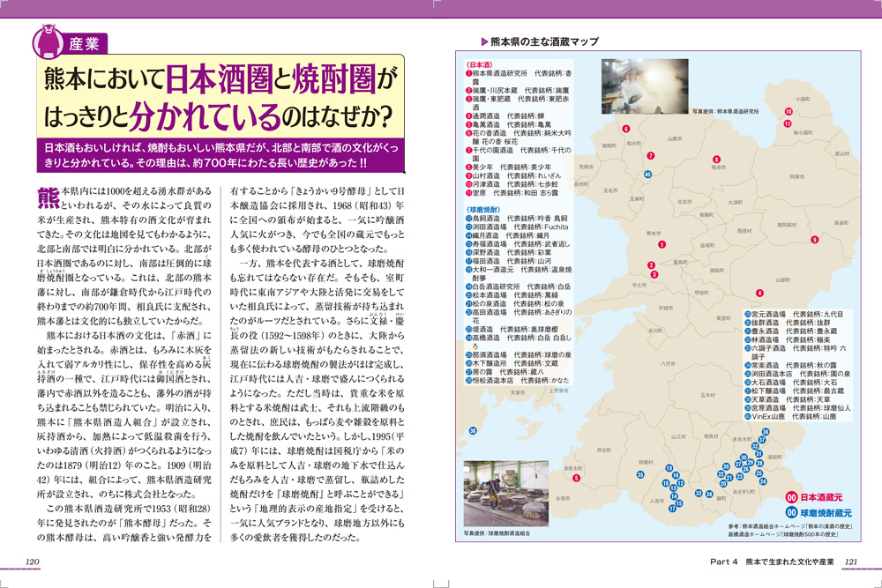
Task: Select list entry 美少年
Action: (509, 167)
